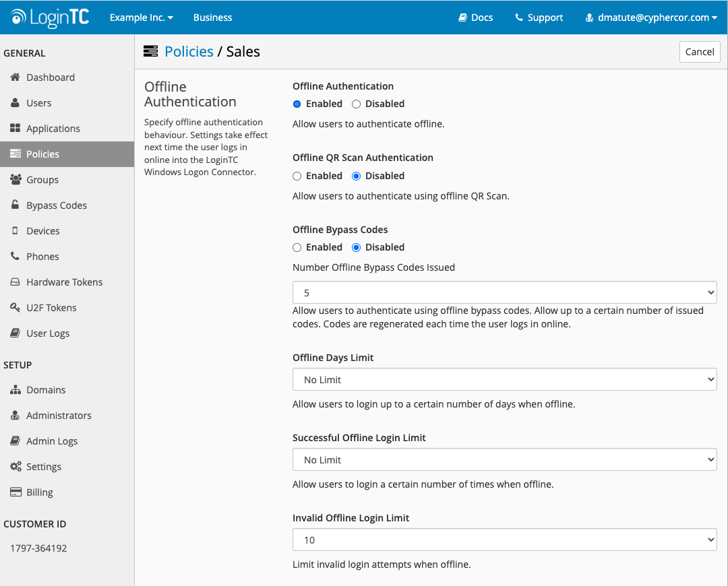Open the Business menu item in header

pyautogui.click(x=212, y=18)
